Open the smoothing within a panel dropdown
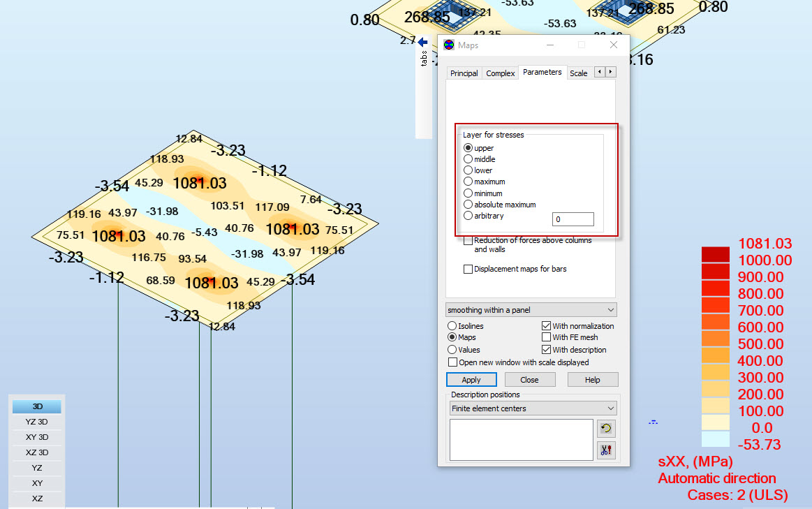The image size is (812, 509). (x=531, y=309)
